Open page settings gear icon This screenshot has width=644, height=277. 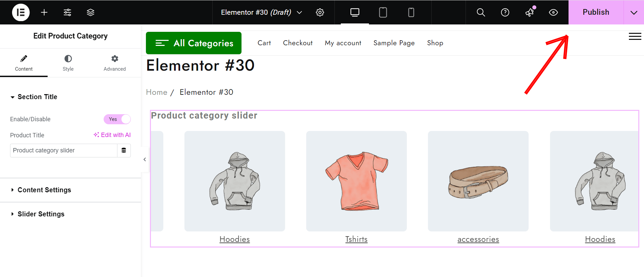pyautogui.click(x=320, y=12)
